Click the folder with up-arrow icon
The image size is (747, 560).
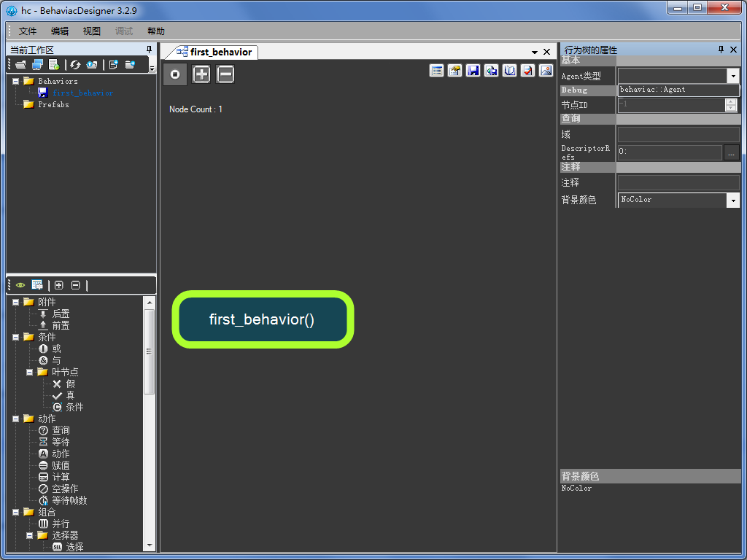92,65
